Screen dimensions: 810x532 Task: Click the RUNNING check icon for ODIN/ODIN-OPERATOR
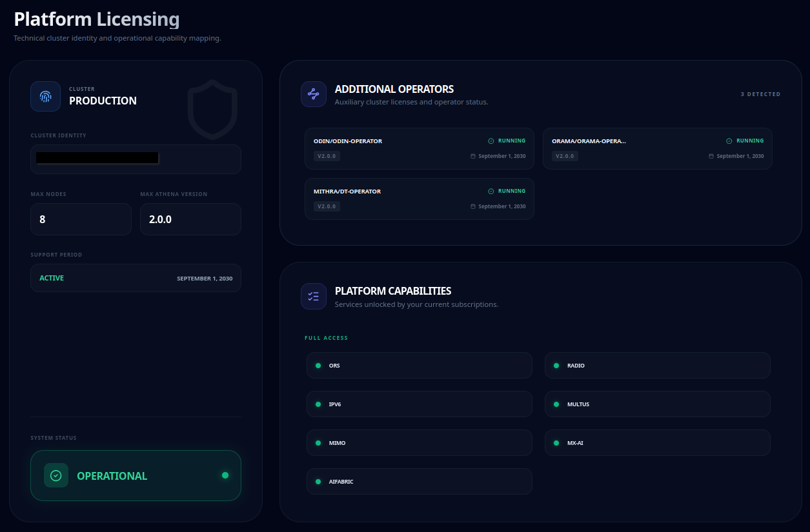(x=491, y=141)
